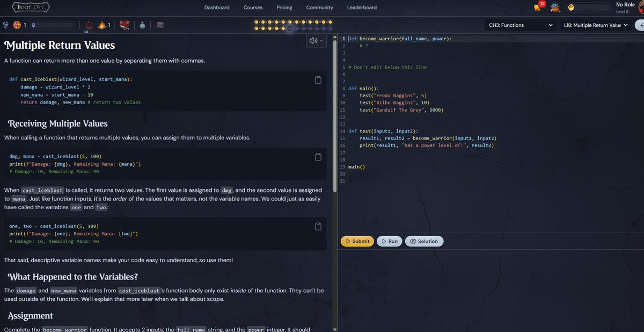Open the Pricing page

point(284,8)
